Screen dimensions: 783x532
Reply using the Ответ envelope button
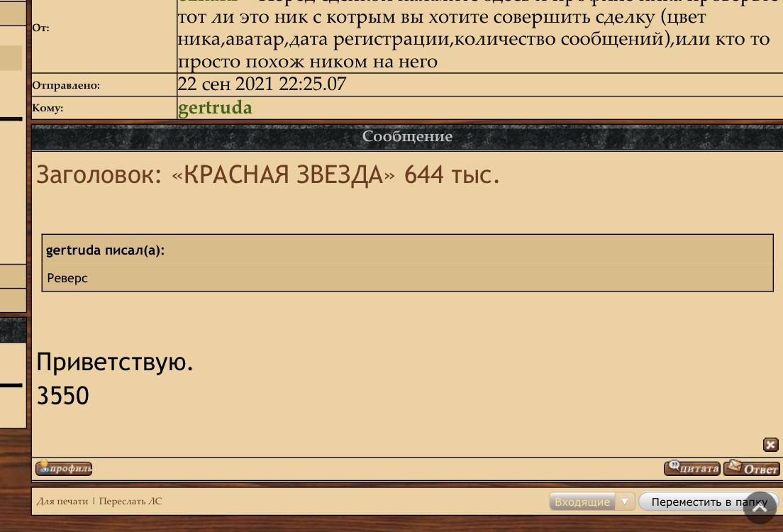pyautogui.click(x=752, y=468)
